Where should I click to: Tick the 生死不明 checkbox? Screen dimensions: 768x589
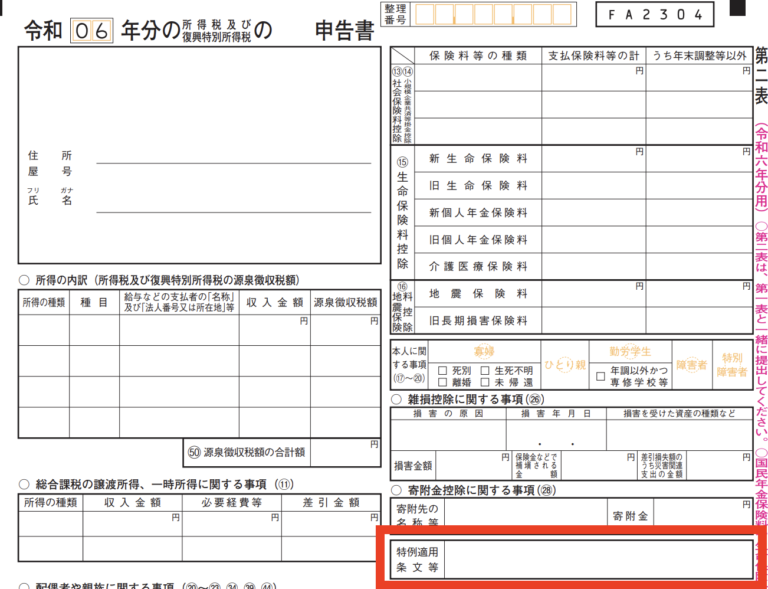pyautogui.click(x=487, y=369)
